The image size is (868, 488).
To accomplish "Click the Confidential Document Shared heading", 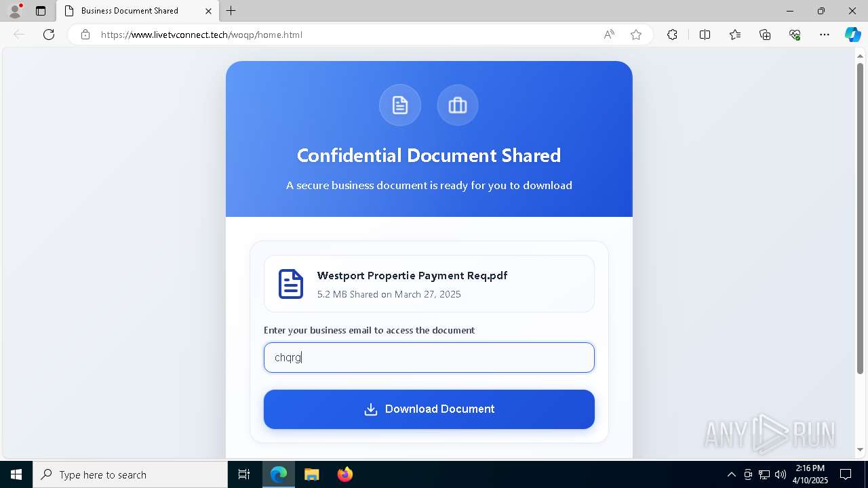I will click(x=429, y=155).
